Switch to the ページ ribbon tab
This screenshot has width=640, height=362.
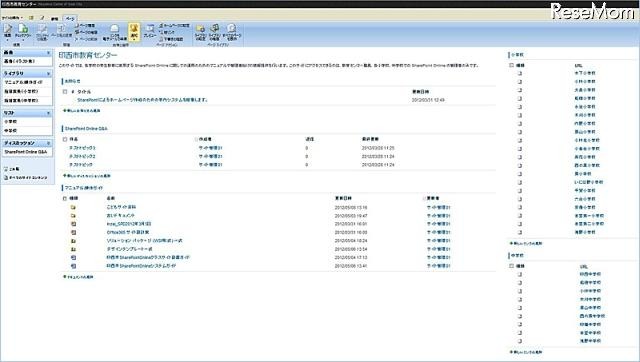click(70, 19)
